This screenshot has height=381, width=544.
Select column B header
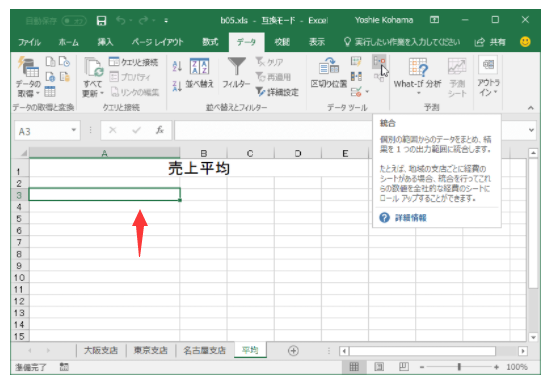204,153
